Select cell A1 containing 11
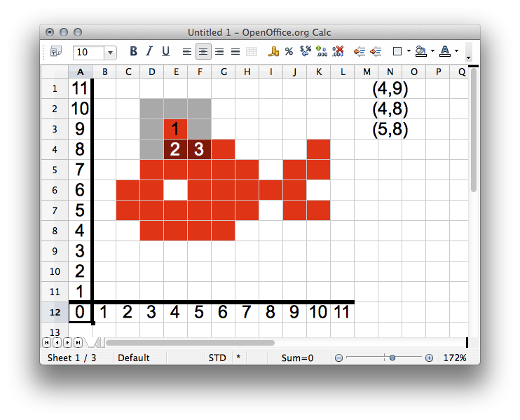This screenshot has height=420, width=520. point(81,88)
